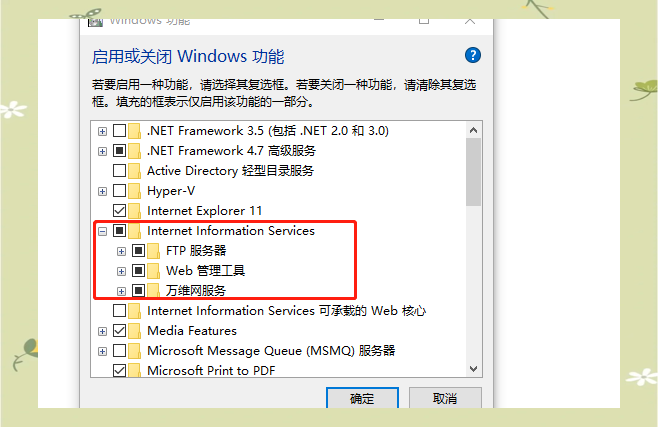The image size is (658, 427).
Task: Expand the .NET Framework 3.5 node
Action: 102,131
